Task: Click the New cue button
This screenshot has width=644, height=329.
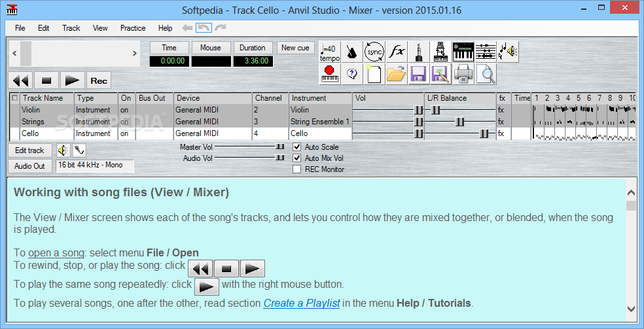Action: [x=295, y=48]
